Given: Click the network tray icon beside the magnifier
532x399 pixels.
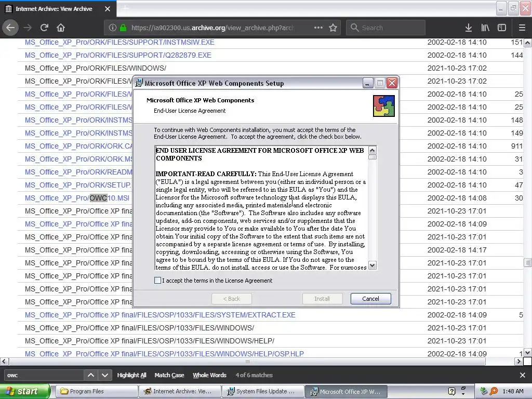Looking at the screenshot, I should (484, 391).
